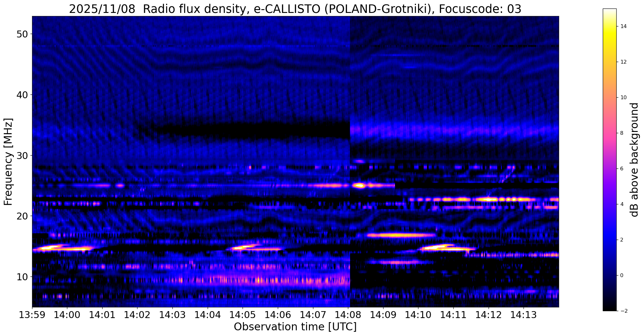Click the dark 34 MHz band near 14:05
The width and height of the screenshot is (644, 336).
tap(252, 130)
